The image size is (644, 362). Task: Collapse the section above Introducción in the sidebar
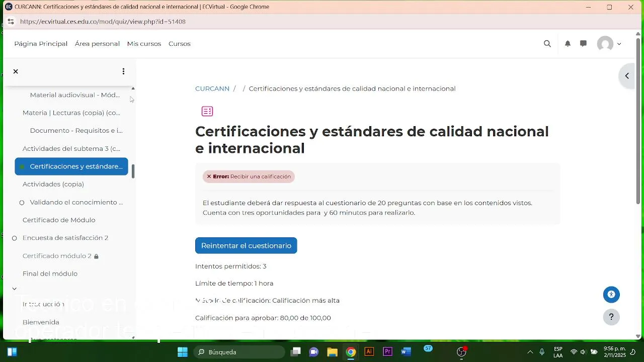pos(15,289)
